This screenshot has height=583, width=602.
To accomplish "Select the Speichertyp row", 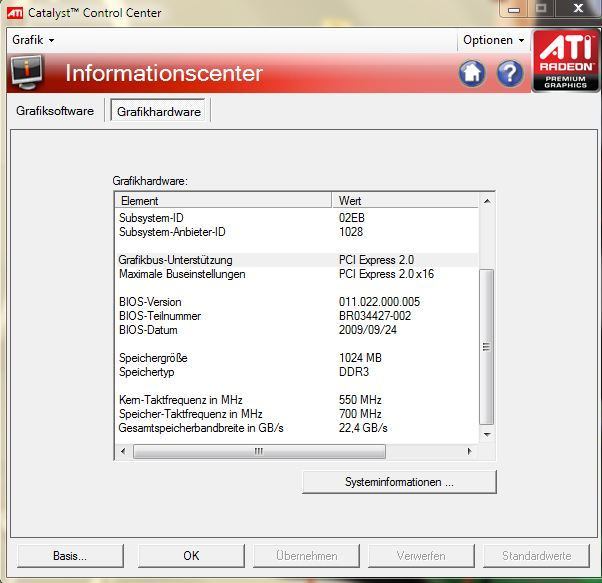I will tap(297, 372).
